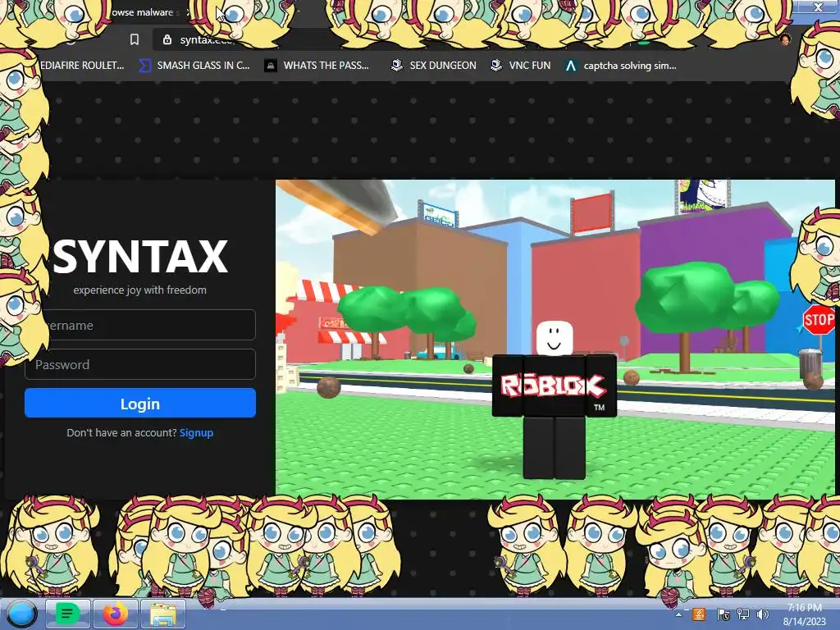Click the 'experience joy with freedom' tagline
The width and height of the screenshot is (840, 630).
139,290
